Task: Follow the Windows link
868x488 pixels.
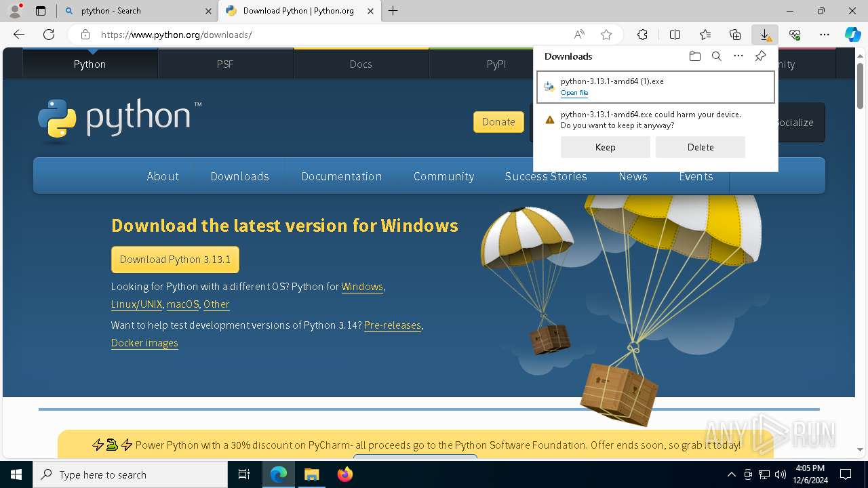Action: [x=362, y=287]
